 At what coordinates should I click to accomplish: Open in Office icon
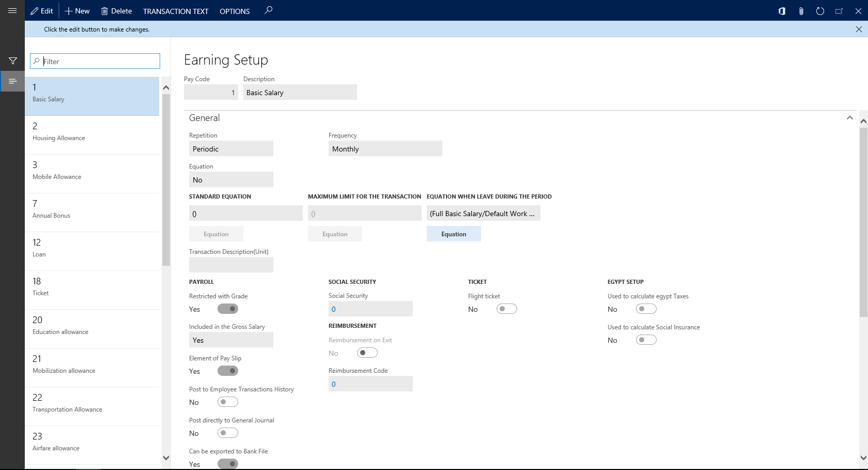coord(782,11)
